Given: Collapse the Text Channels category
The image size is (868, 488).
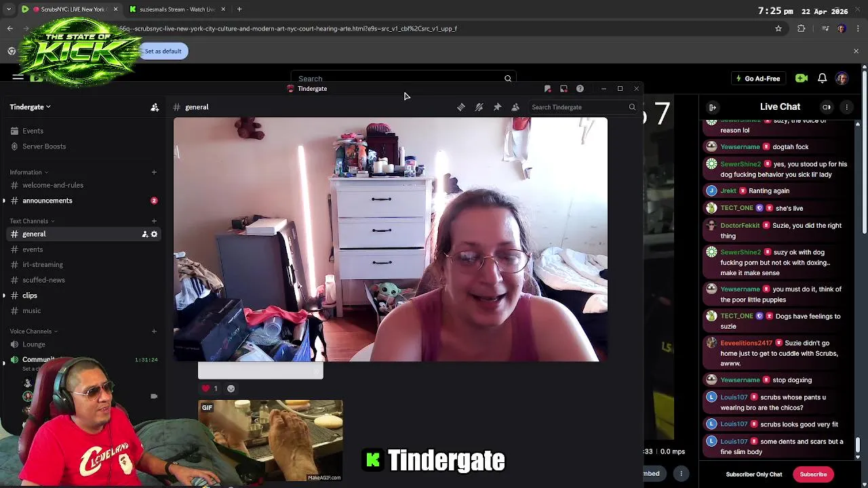Looking at the screenshot, I should click(32, 221).
